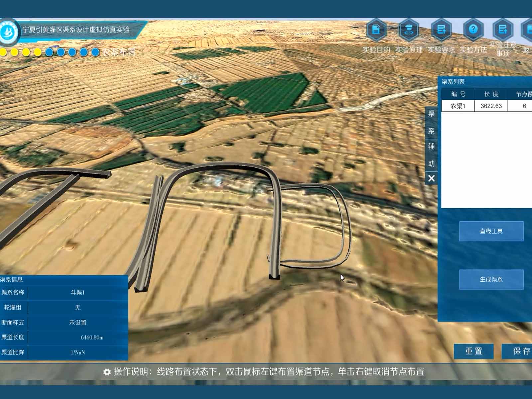Click the 轮灌组 value 无
The height and width of the screenshot is (399, 532).
78,308
